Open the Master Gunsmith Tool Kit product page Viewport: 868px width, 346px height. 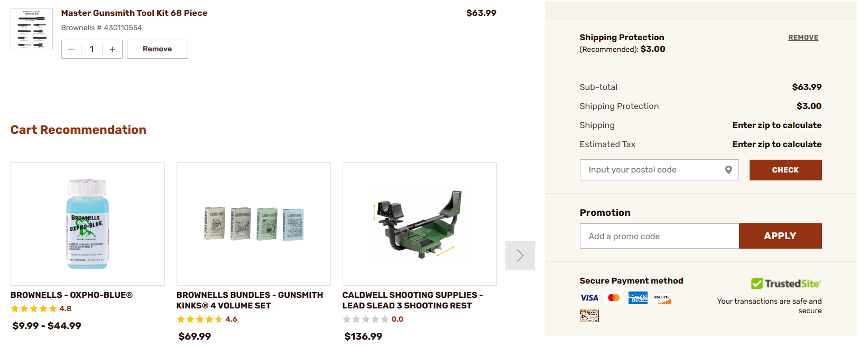(x=134, y=13)
